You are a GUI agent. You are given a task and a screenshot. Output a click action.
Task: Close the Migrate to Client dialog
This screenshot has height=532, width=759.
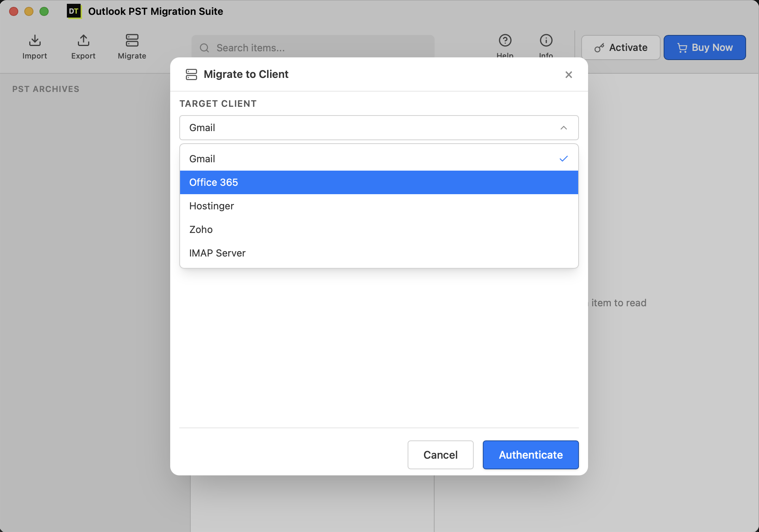pos(568,74)
